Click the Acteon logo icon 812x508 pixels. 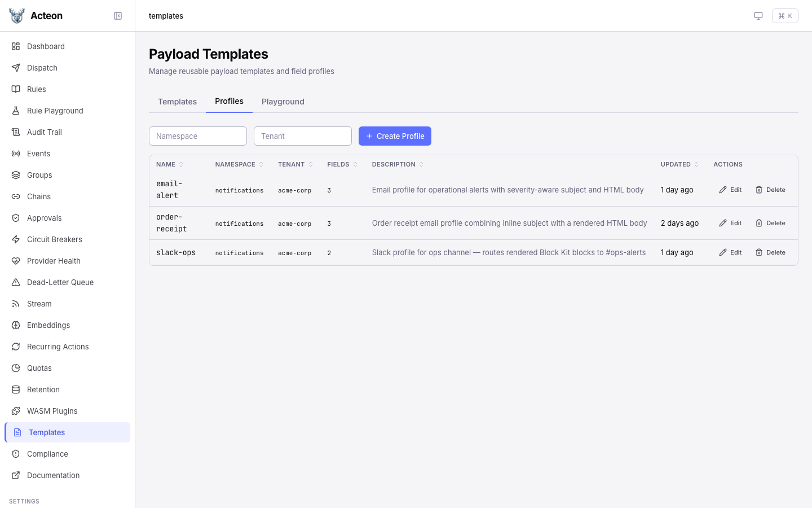pyautogui.click(x=17, y=16)
